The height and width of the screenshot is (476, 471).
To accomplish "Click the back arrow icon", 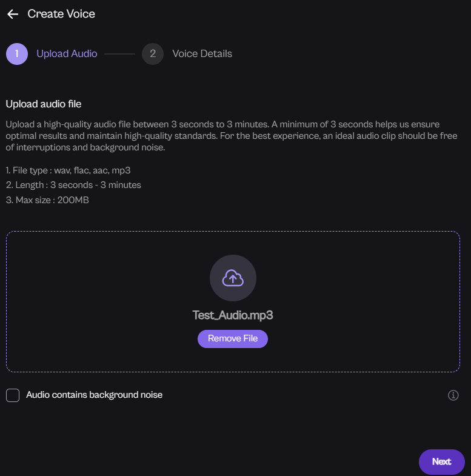I will click(13, 14).
